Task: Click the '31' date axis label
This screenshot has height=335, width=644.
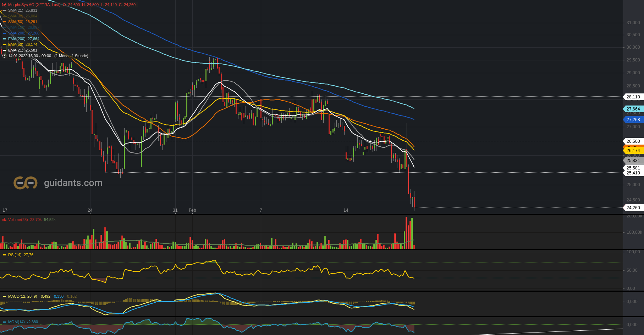Action: [x=175, y=210]
